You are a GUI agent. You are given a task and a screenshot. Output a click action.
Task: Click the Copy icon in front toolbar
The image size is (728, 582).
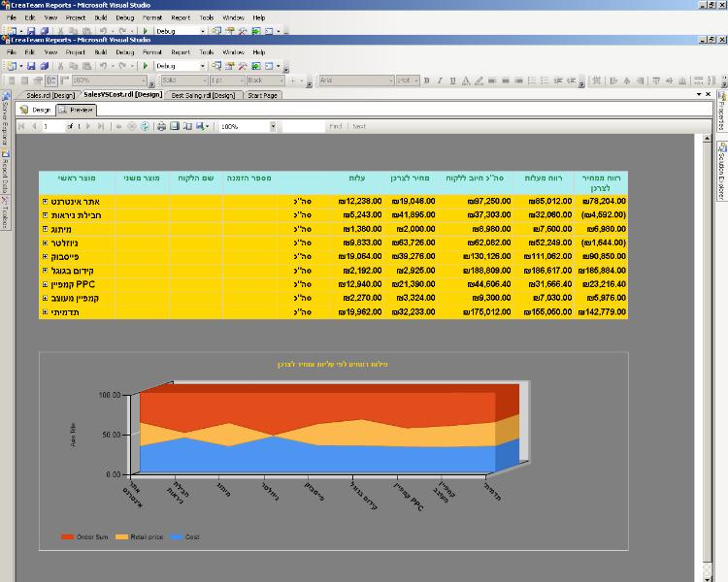pos(74,66)
